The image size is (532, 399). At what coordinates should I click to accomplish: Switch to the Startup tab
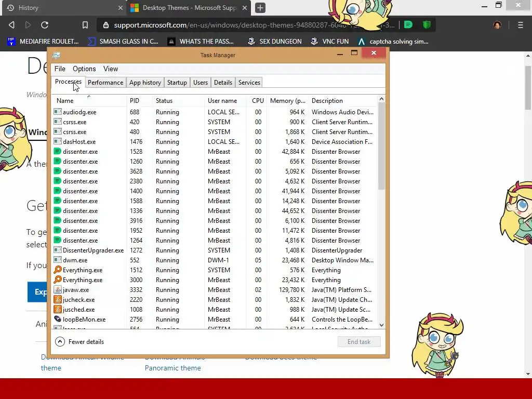[177, 83]
